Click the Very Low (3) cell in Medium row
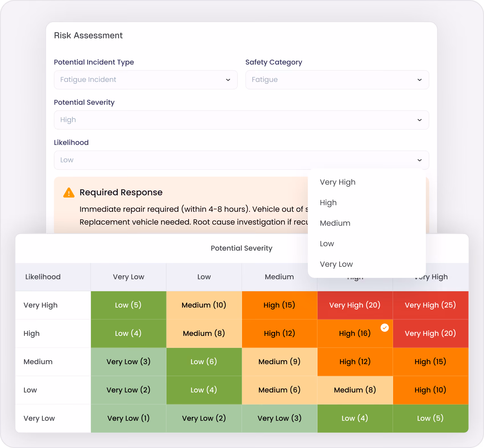 (128, 362)
